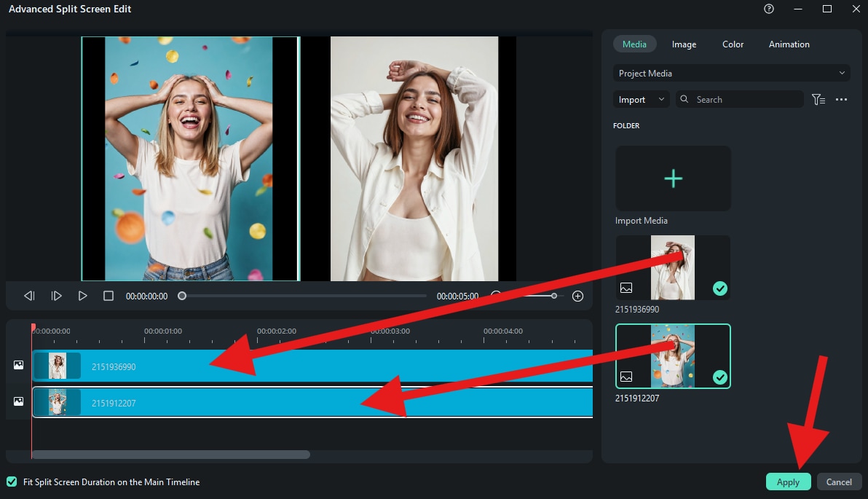The image size is (868, 499).
Task: Select the left split screen preview pane
Action: click(191, 159)
